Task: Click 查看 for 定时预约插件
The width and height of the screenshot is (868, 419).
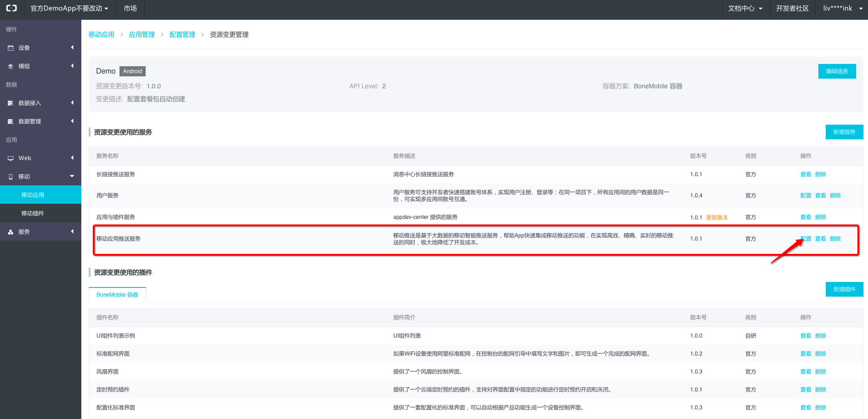Action: pos(806,390)
